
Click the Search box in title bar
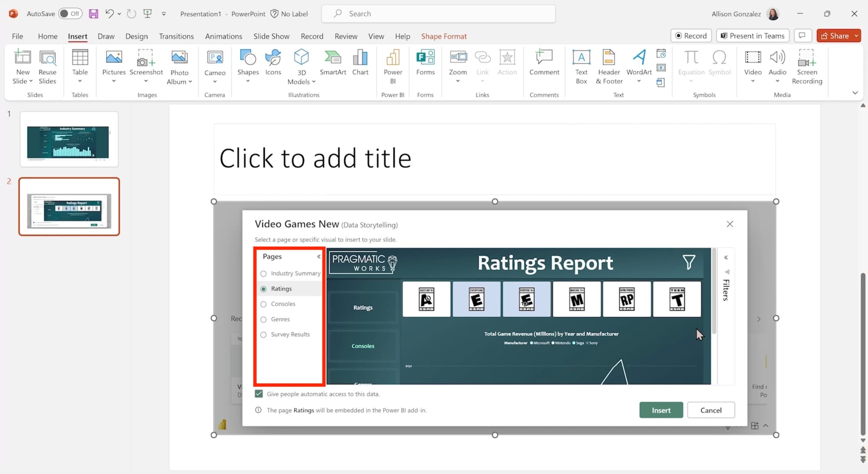438,14
